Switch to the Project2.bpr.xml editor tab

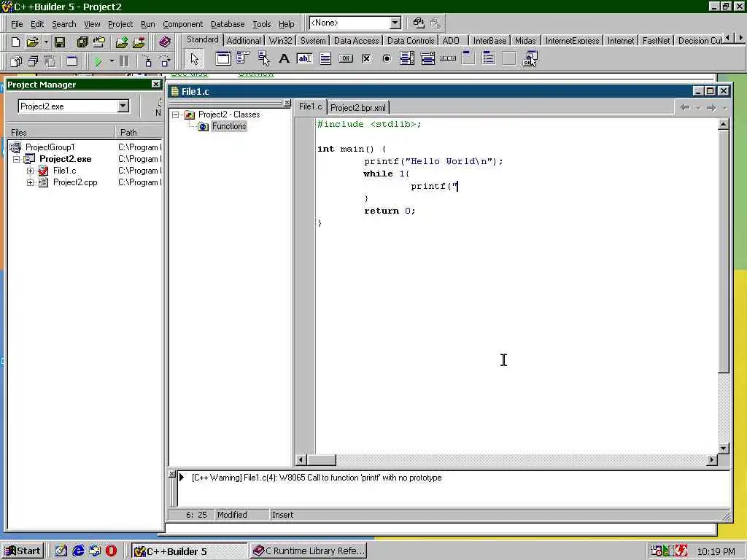(357, 108)
